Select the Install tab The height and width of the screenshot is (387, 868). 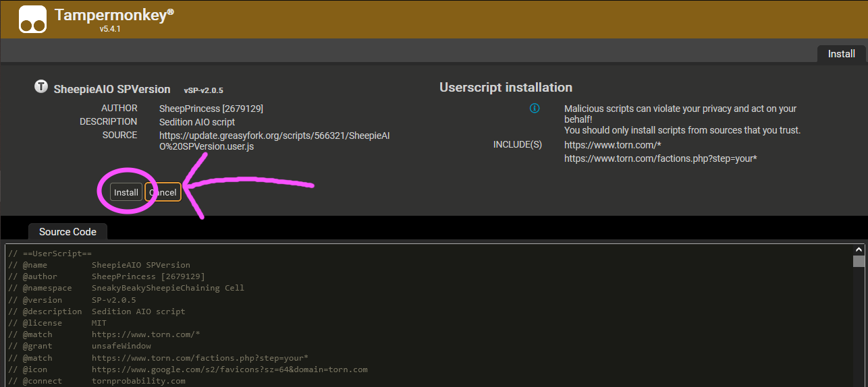[x=842, y=54]
